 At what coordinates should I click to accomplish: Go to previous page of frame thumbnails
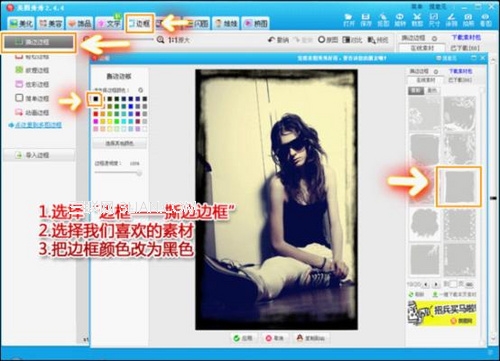[426, 285]
